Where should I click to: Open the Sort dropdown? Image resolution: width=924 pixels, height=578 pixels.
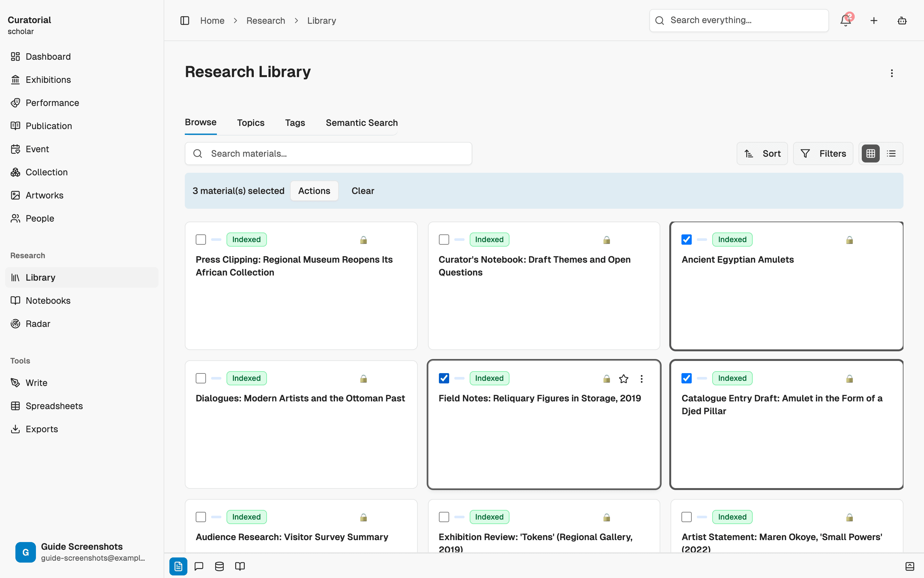762,154
